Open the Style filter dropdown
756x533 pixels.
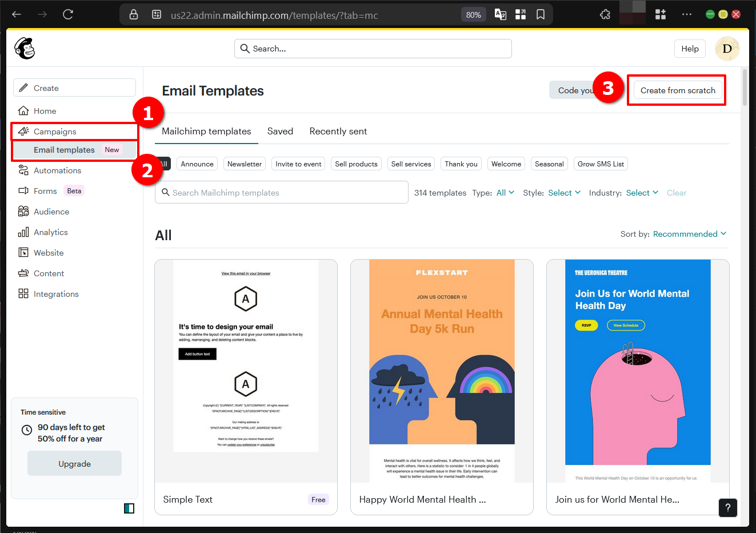click(564, 193)
